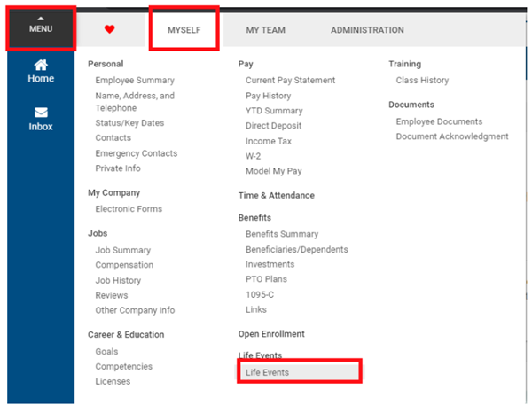Open Open Enrollment

(x=271, y=334)
